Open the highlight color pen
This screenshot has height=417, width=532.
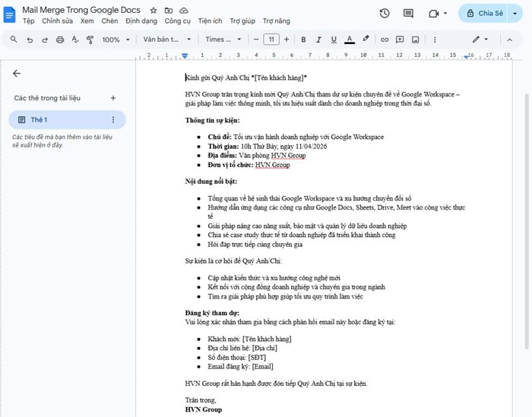366,39
